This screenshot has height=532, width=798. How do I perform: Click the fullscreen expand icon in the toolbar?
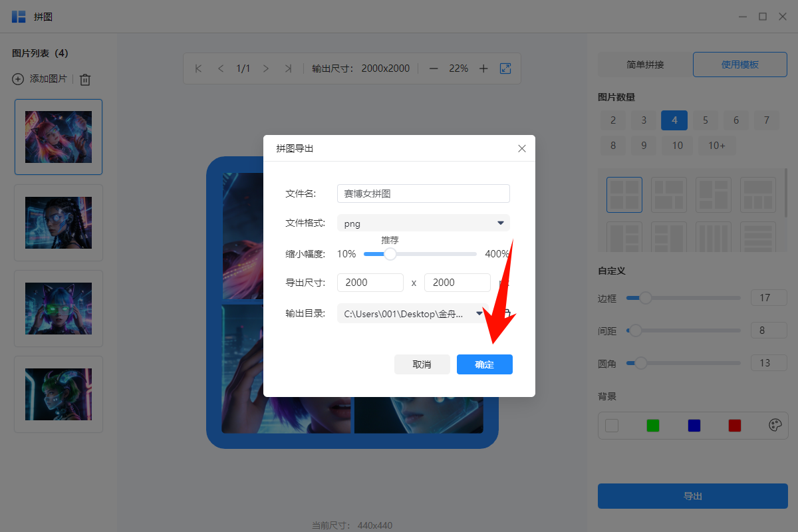[x=505, y=68]
